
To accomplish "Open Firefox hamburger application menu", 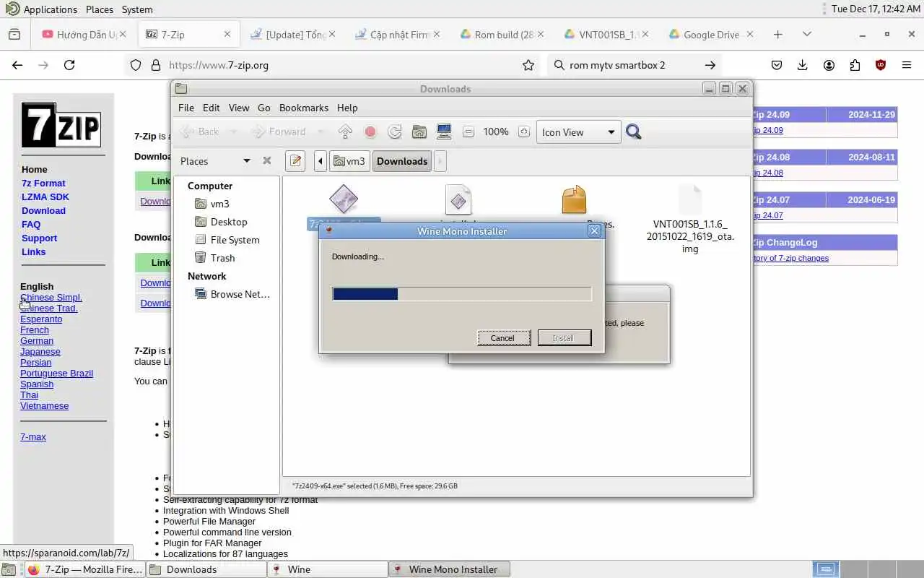I will click(907, 65).
